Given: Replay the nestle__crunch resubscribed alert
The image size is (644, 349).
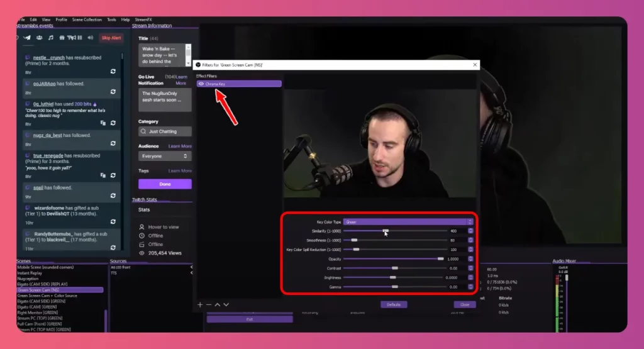Looking at the screenshot, I should [113, 72].
